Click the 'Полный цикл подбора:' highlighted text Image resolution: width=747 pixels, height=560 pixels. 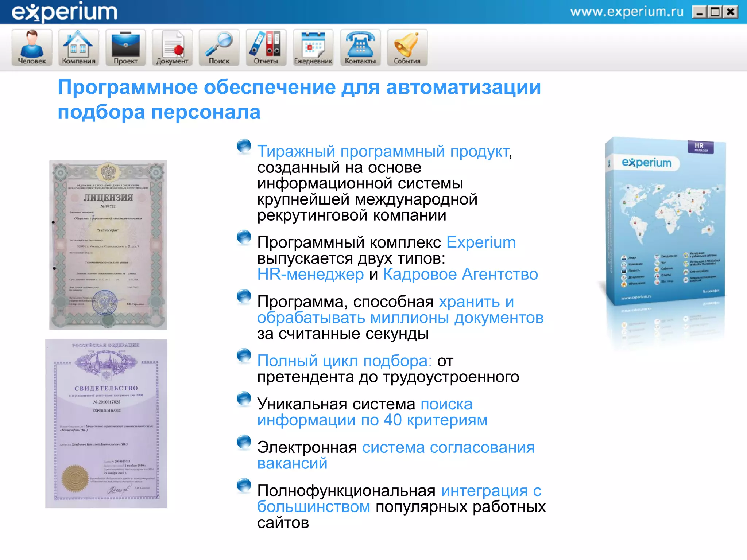coord(344,361)
